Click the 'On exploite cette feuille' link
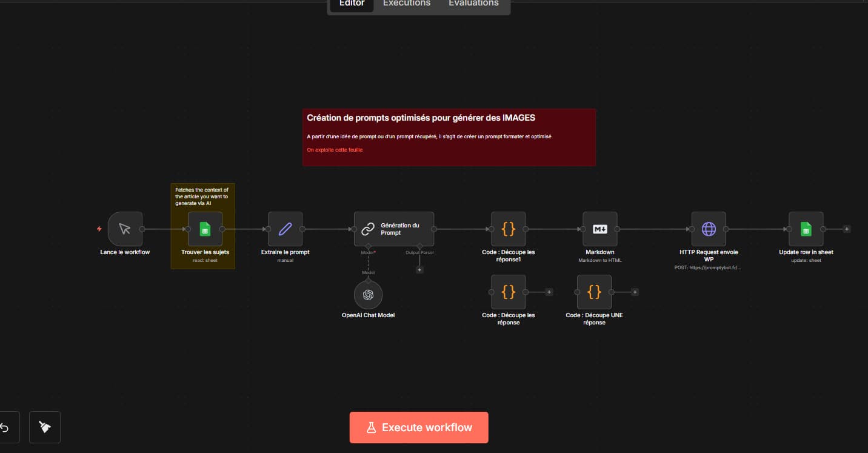 click(x=335, y=150)
